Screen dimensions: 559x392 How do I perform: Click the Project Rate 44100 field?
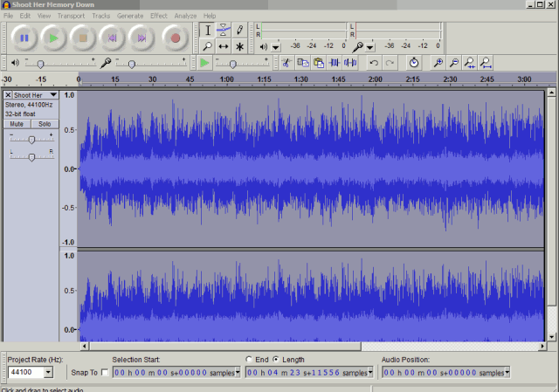click(x=26, y=373)
